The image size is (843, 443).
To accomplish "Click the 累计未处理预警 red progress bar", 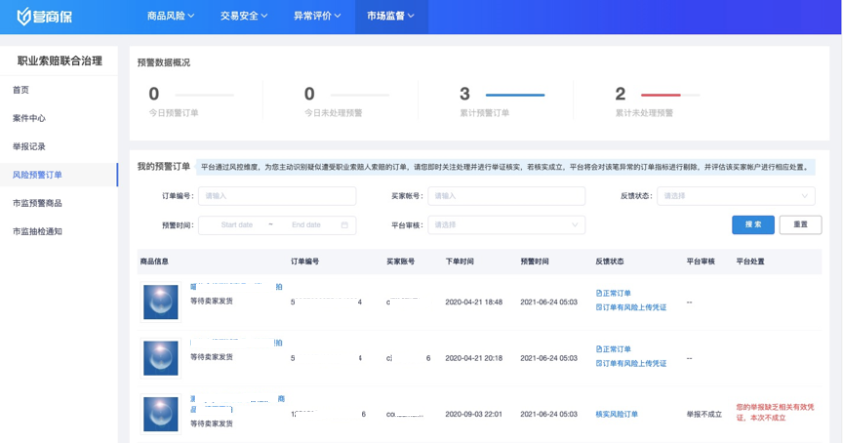I will [661, 95].
